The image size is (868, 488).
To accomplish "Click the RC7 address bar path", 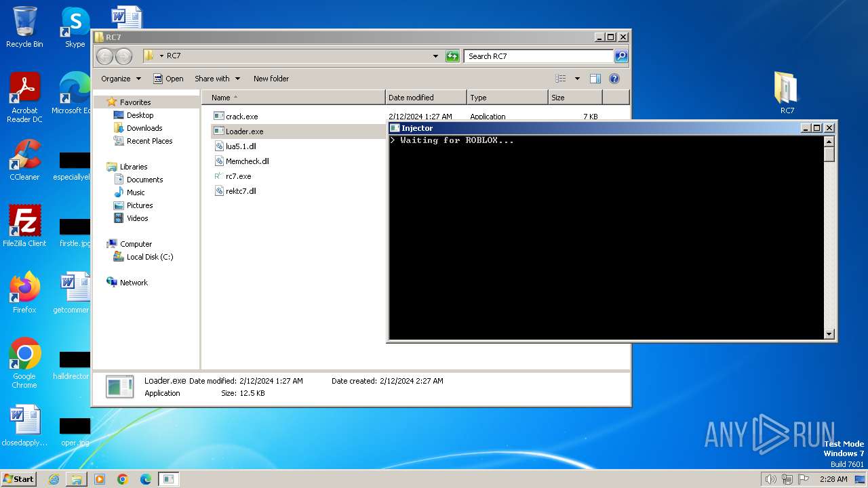I will click(x=174, y=56).
